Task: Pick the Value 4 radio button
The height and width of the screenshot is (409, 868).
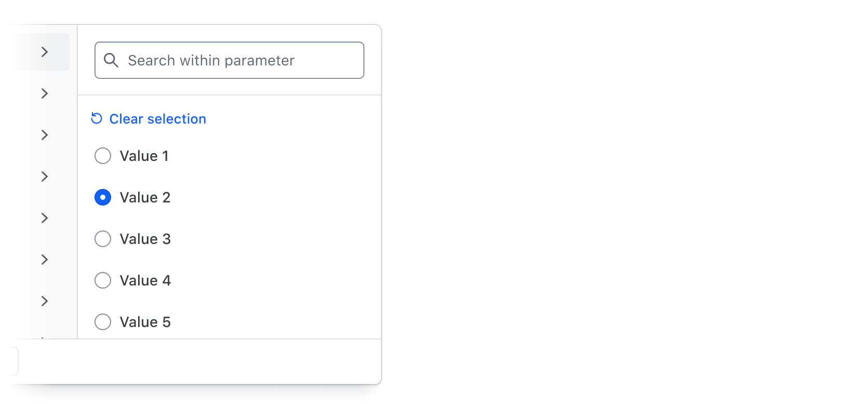Action: tap(103, 280)
